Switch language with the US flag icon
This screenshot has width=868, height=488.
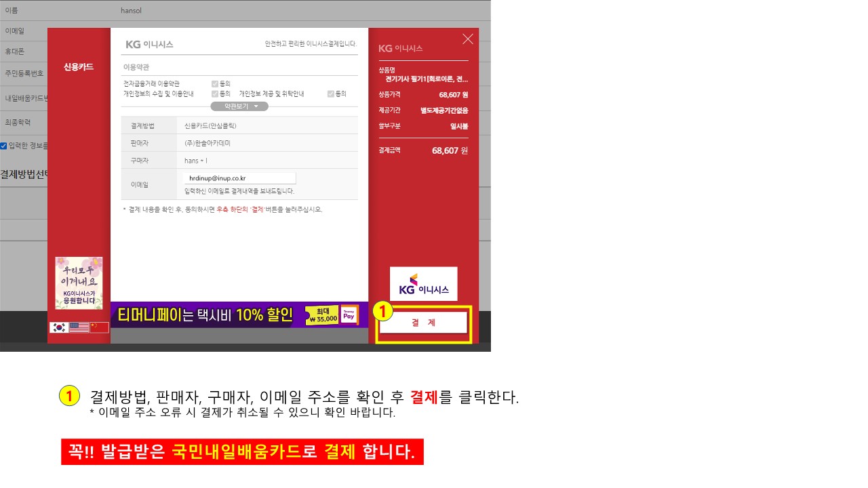[x=79, y=327]
